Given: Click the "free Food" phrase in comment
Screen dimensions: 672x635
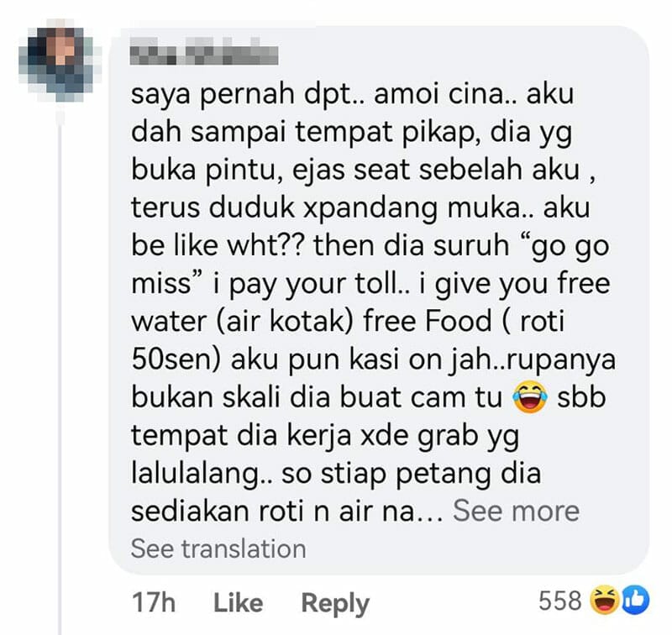Looking at the screenshot, I should pyautogui.click(x=428, y=322).
